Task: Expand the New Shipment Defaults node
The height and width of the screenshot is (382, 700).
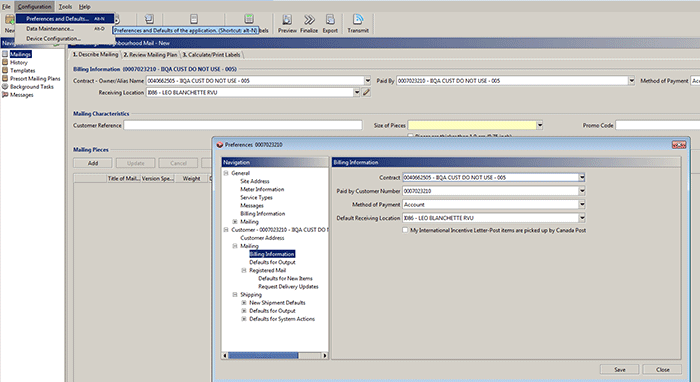Action: pyautogui.click(x=244, y=303)
